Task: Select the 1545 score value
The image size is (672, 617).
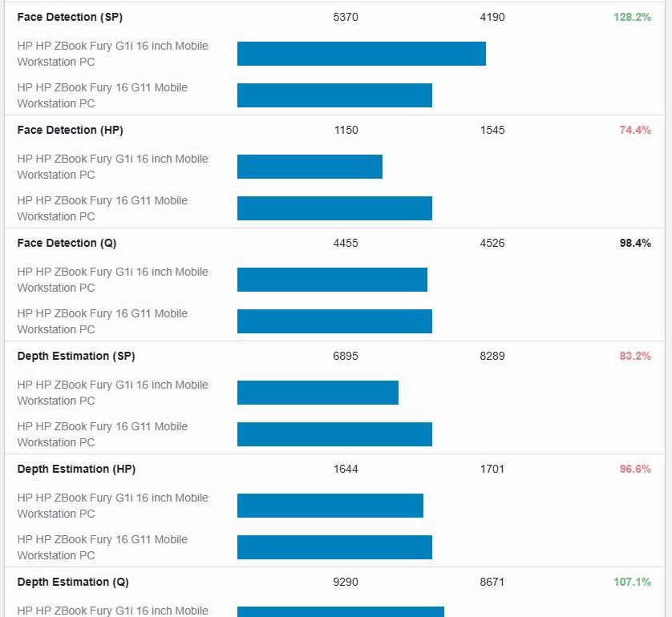Action: pos(492,130)
